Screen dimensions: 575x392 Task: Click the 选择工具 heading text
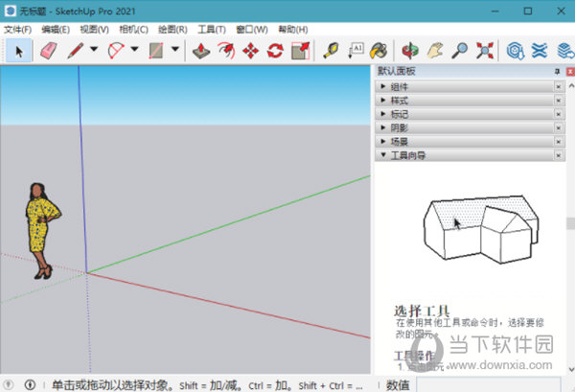(422, 311)
